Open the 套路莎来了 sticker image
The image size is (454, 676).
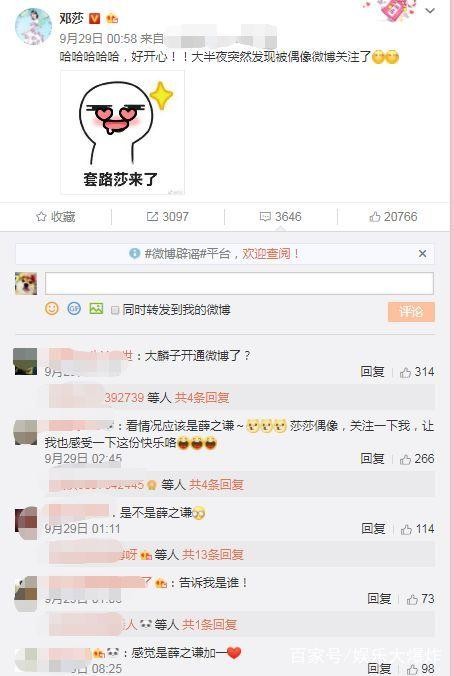(x=122, y=132)
